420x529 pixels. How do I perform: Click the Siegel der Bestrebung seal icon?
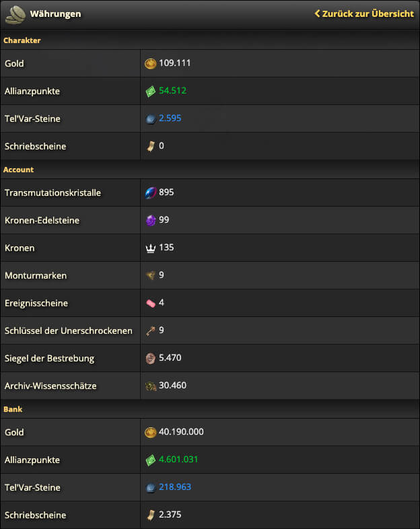coord(151,358)
